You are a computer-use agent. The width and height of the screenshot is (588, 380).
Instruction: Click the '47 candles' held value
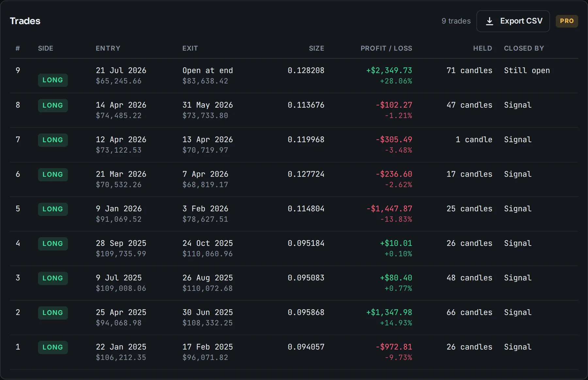click(x=469, y=105)
